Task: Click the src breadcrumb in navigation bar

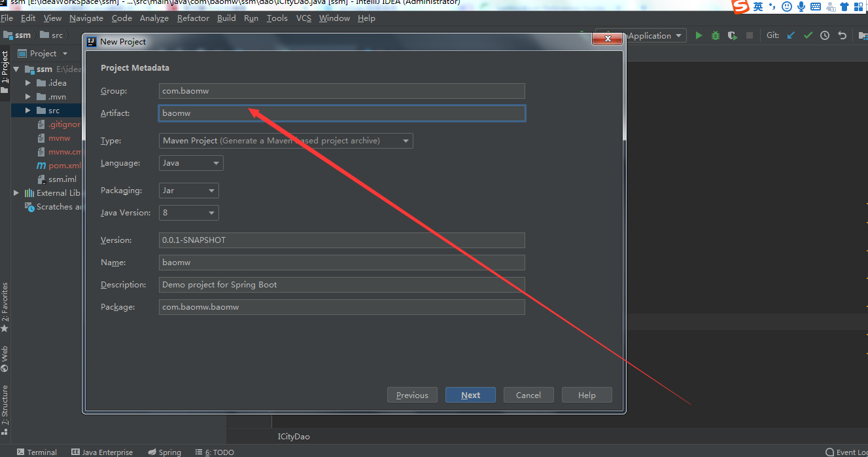Action: click(x=51, y=35)
